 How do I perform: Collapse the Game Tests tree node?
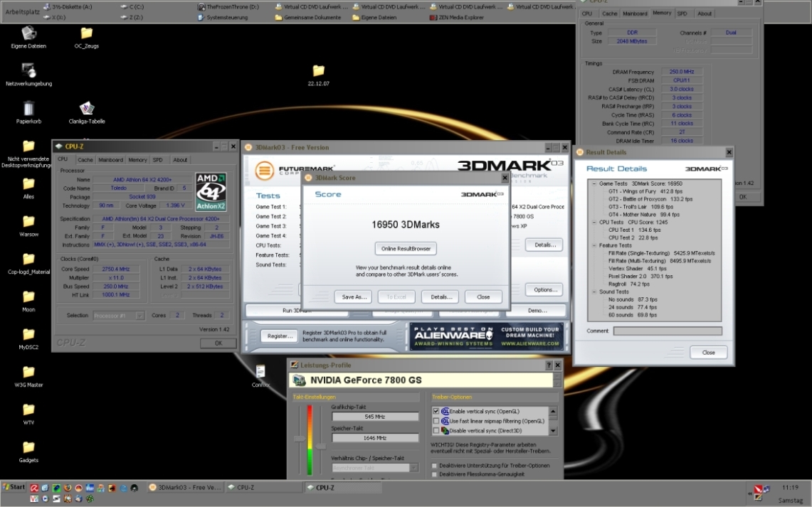(x=594, y=183)
